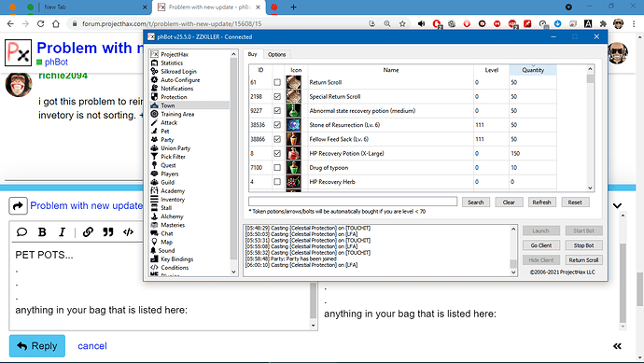Screen dimensions: 644x363
Task: Uncheck Stone of Resurrection checkbox
Action: tap(277, 125)
